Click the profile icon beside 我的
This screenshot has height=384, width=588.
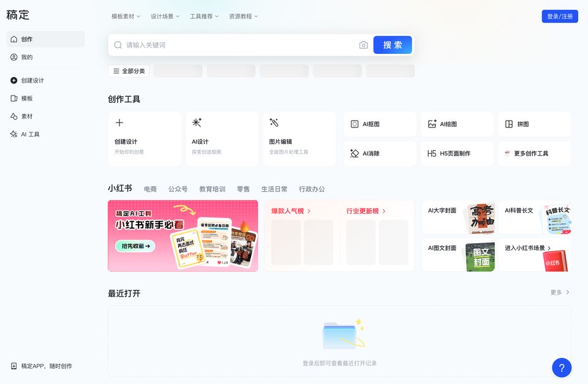pos(14,57)
